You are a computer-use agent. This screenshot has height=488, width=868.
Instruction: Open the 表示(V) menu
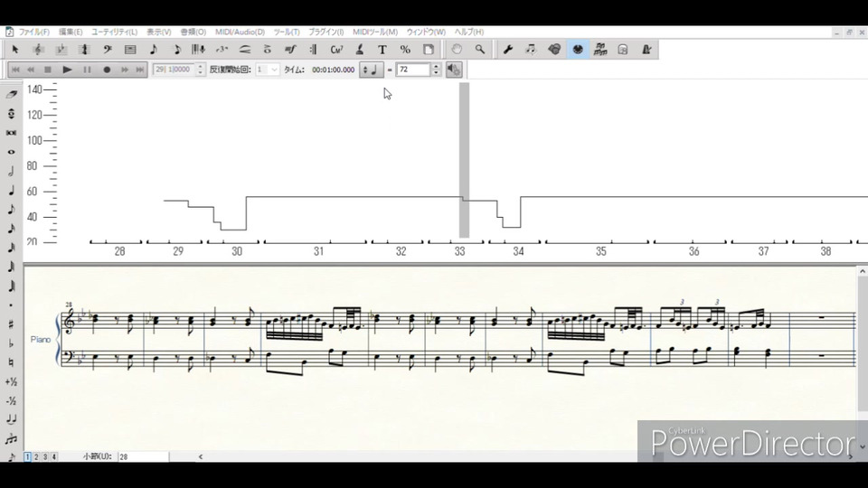(158, 33)
